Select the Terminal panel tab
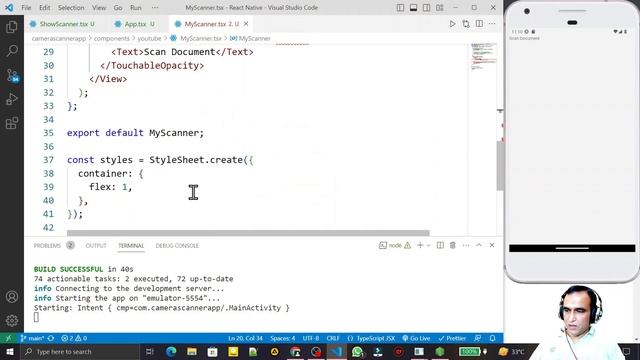The width and height of the screenshot is (640, 360). pyautogui.click(x=131, y=245)
